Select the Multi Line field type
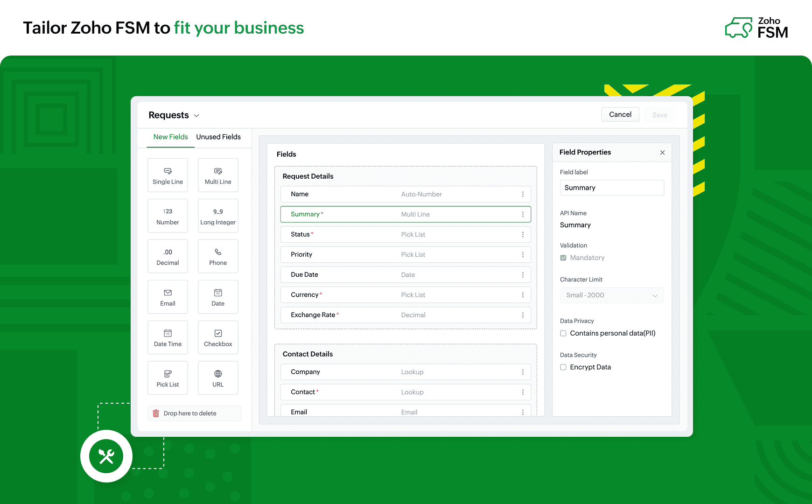Viewport: 812px width, 504px height. point(217,175)
